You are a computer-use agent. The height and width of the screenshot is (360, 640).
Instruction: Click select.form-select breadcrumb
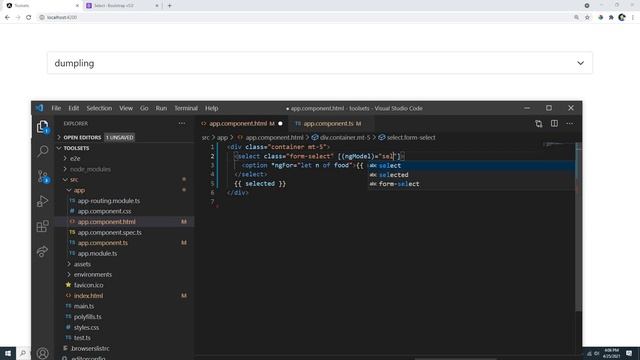tap(407, 138)
